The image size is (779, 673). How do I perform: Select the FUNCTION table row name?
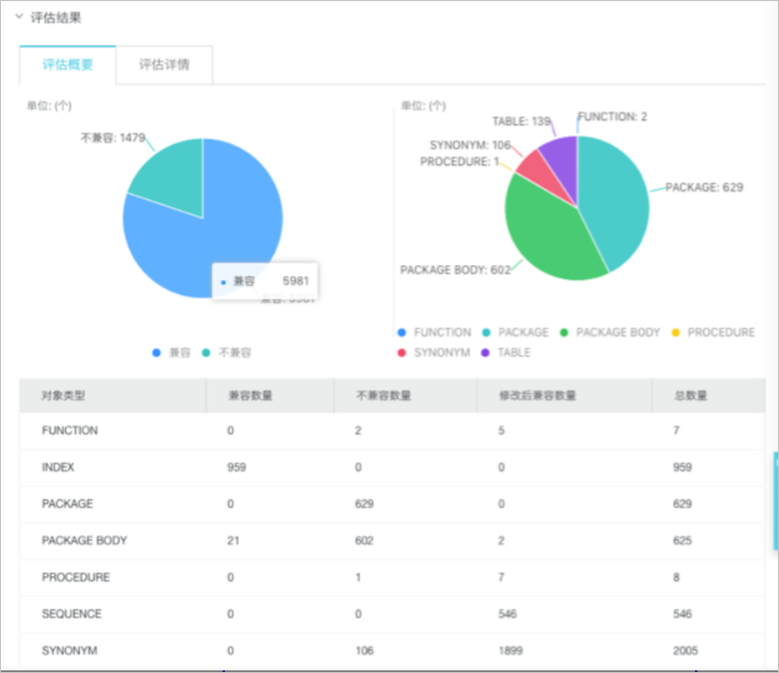[x=70, y=431]
